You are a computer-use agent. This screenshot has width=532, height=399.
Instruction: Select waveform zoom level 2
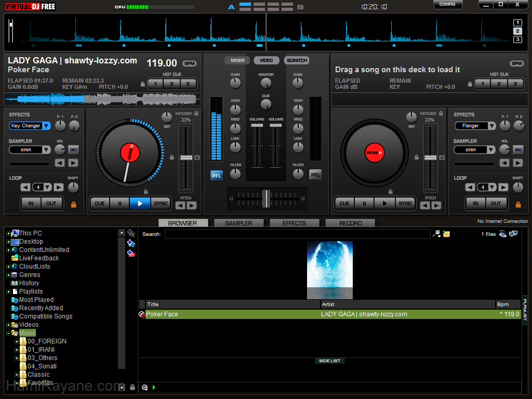click(x=517, y=31)
